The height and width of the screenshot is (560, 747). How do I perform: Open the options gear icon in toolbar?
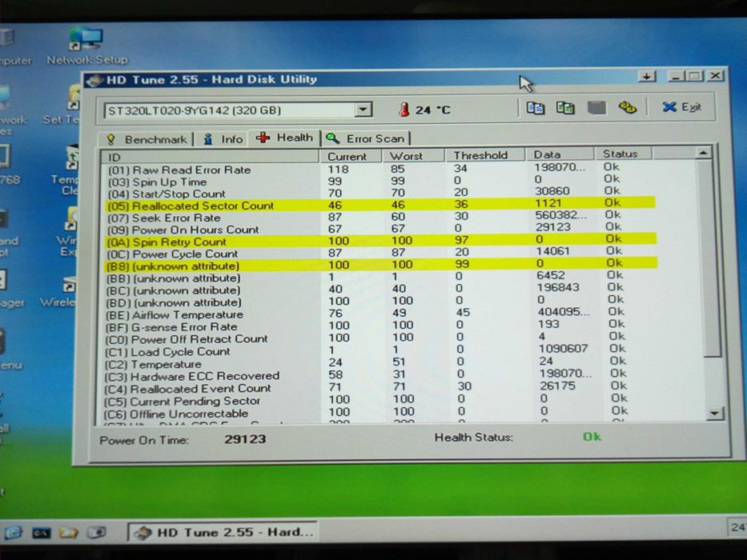[x=627, y=108]
